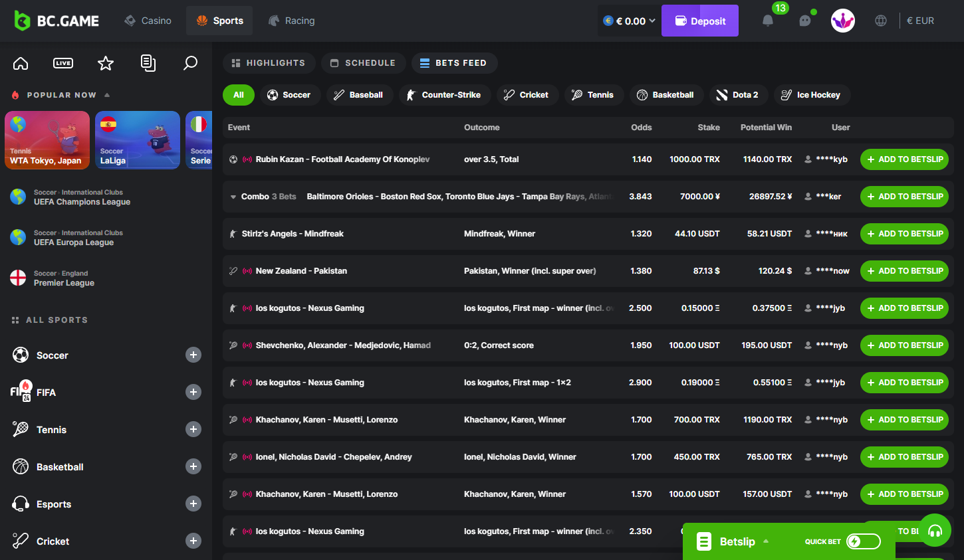Expand the Combo 3 Bets row
This screenshot has width=964, height=560.
233,197
